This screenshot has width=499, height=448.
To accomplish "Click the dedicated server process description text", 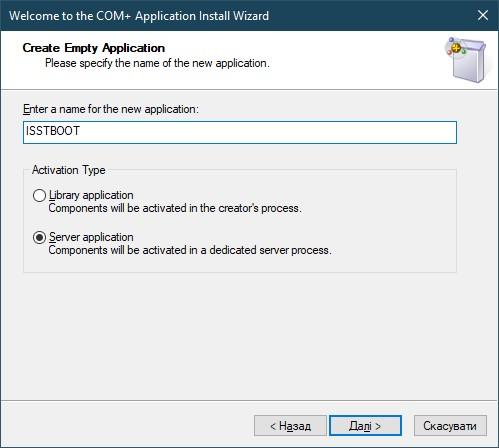I will (190, 250).
